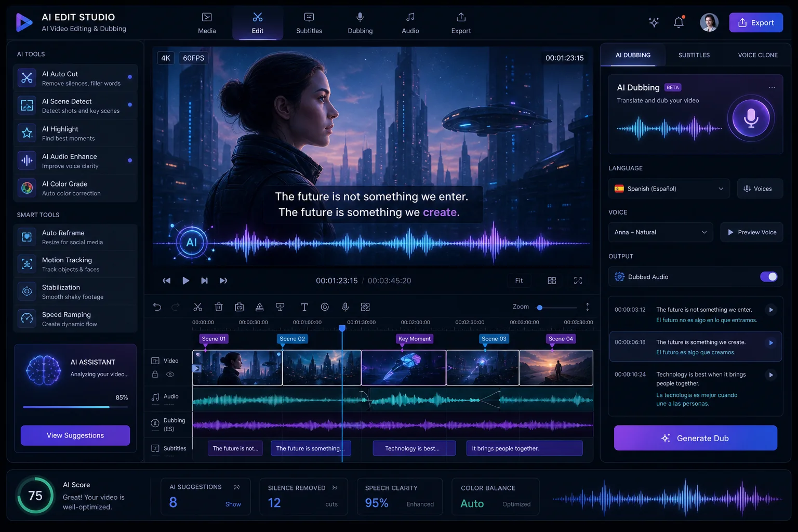798x532 pixels.
Task: Open notifications bell icon
Action: [x=679, y=22]
